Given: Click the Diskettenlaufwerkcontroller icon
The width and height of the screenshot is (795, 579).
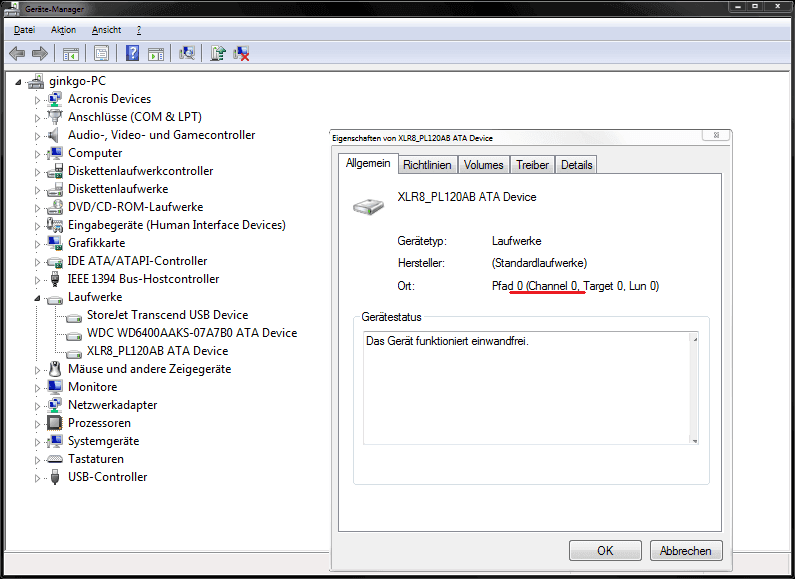Looking at the screenshot, I should (x=54, y=171).
